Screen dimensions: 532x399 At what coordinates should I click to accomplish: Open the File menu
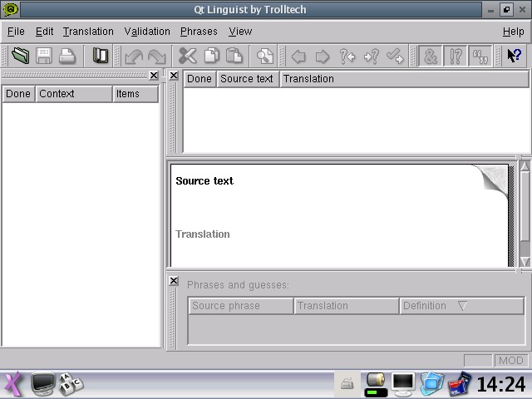coord(16,32)
